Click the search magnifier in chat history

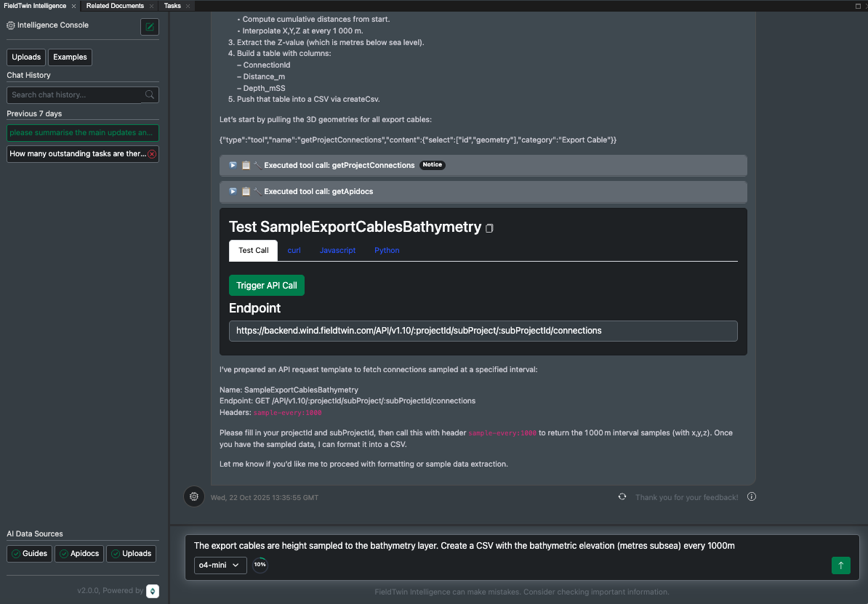(150, 94)
